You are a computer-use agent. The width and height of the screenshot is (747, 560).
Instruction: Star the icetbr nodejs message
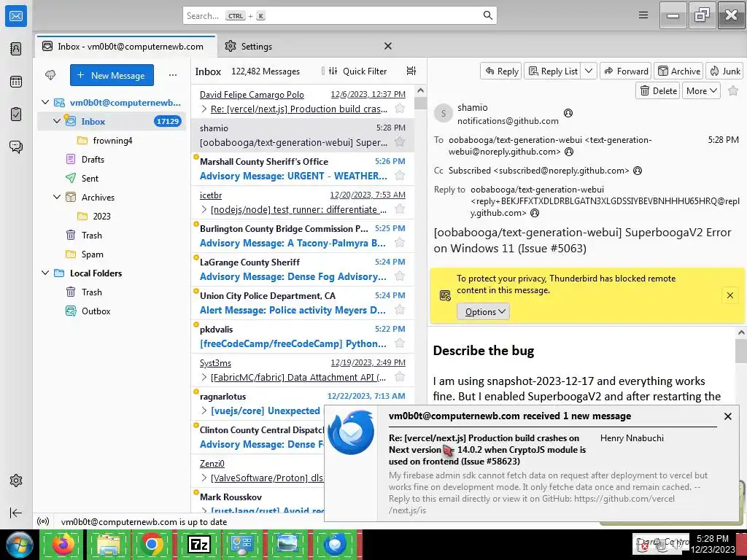point(400,209)
